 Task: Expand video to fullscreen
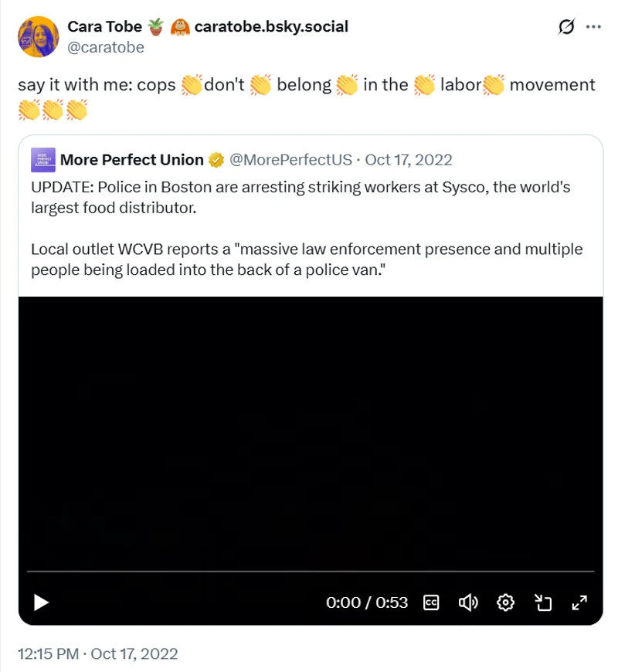point(579,602)
